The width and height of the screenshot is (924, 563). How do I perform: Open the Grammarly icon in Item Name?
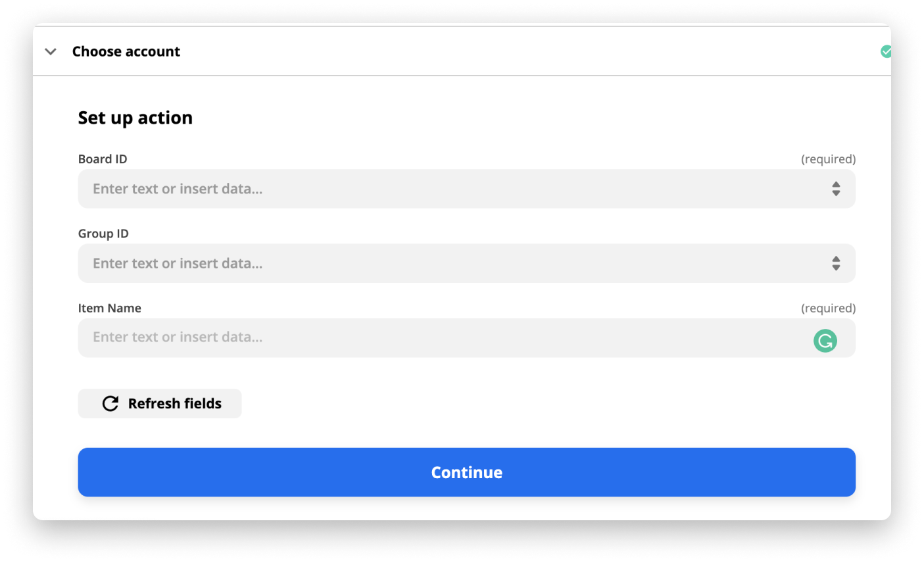(x=825, y=341)
